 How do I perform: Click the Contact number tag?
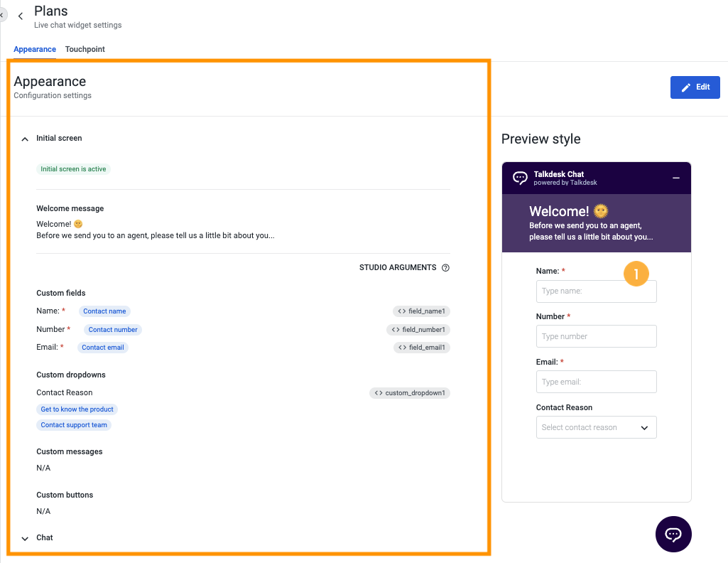(113, 330)
